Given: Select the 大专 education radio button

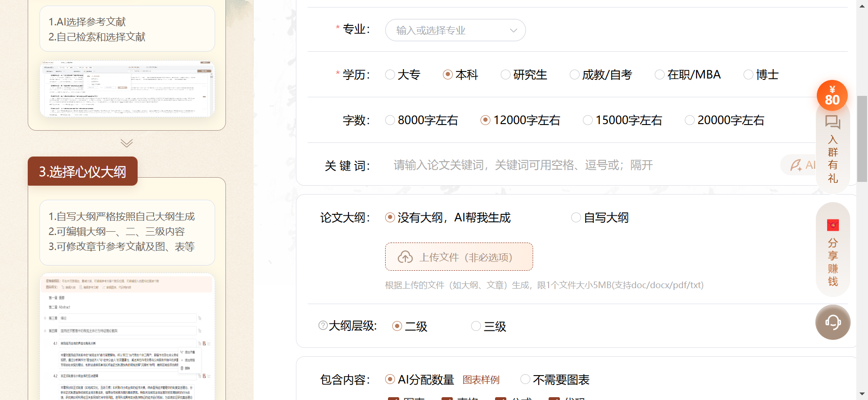Looking at the screenshot, I should [x=390, y=75].
